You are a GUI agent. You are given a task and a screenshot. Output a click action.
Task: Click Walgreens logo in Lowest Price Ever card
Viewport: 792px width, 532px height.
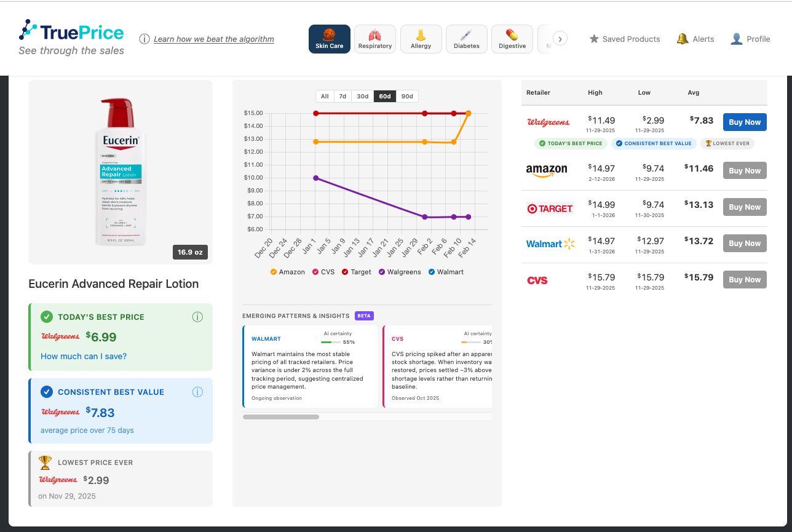[58, 480]
